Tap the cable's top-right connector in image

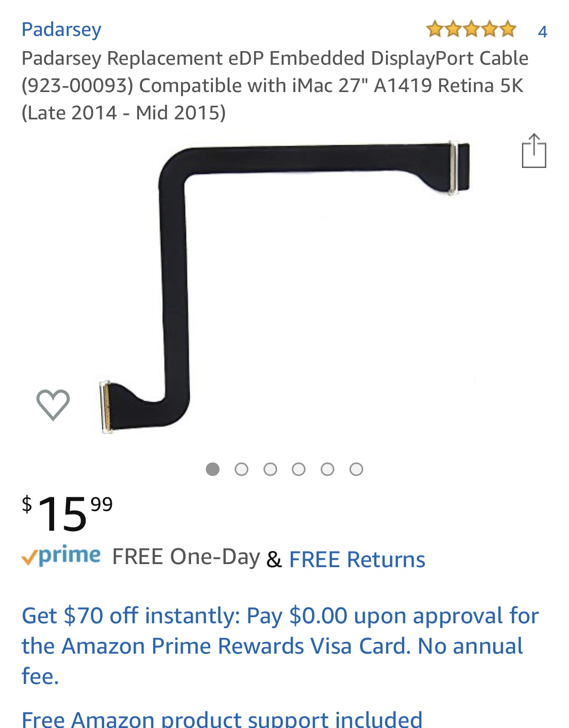tap(459, 167)
